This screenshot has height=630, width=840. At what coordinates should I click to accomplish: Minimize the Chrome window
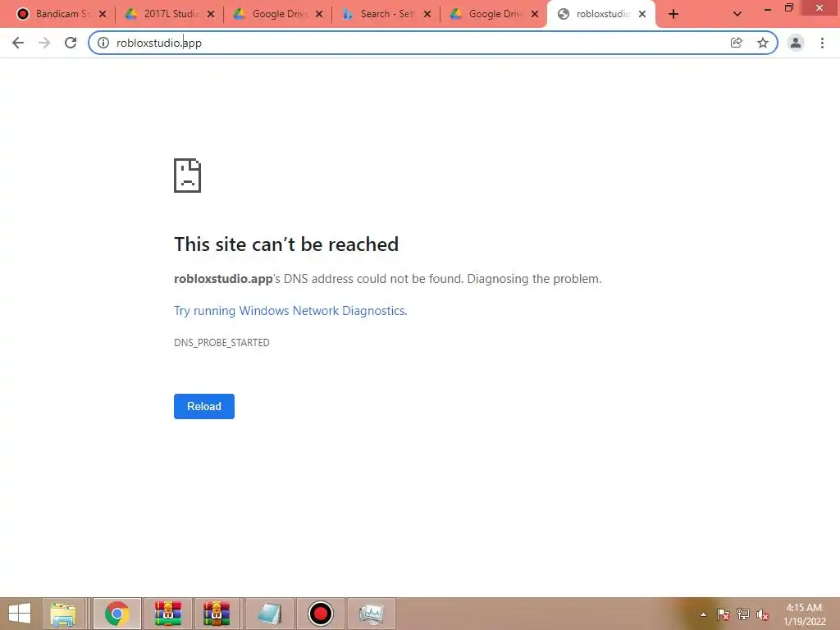768,9
